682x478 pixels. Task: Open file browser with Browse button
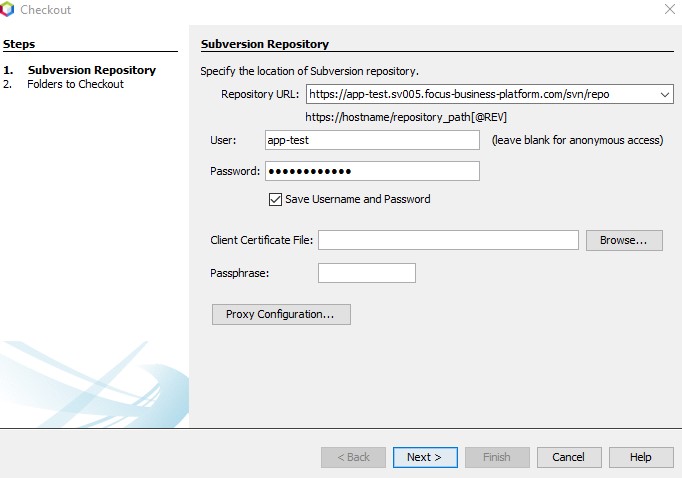[x=624, y=241]
